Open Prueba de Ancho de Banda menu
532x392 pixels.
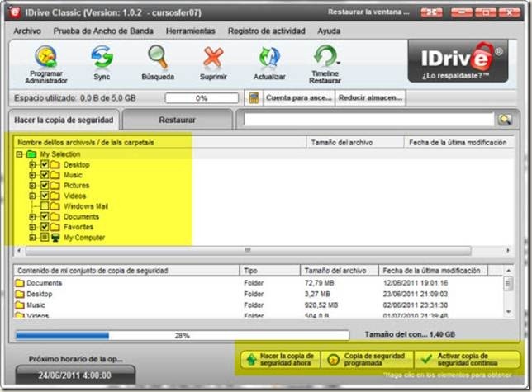click(103, 31)
